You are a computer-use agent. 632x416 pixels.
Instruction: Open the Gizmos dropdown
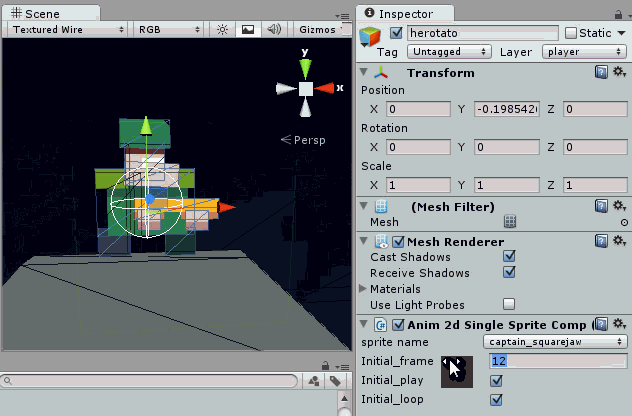point(321,29)
